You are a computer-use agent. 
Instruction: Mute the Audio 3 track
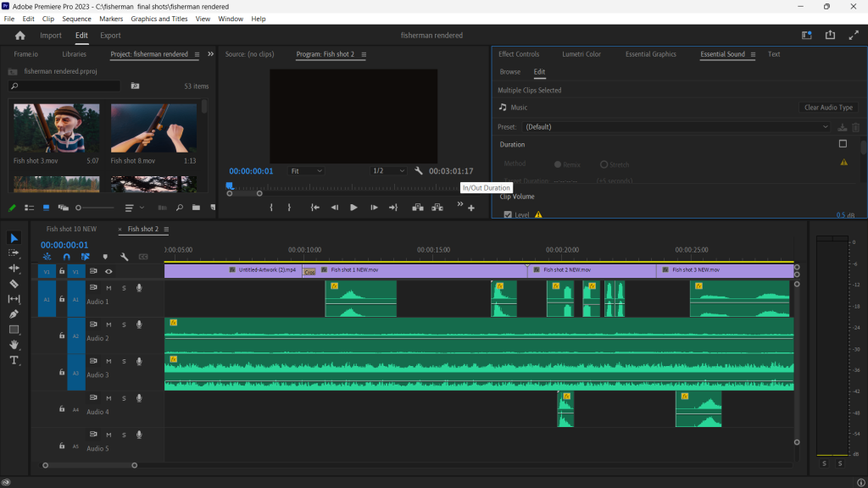(x=108, y=361)
